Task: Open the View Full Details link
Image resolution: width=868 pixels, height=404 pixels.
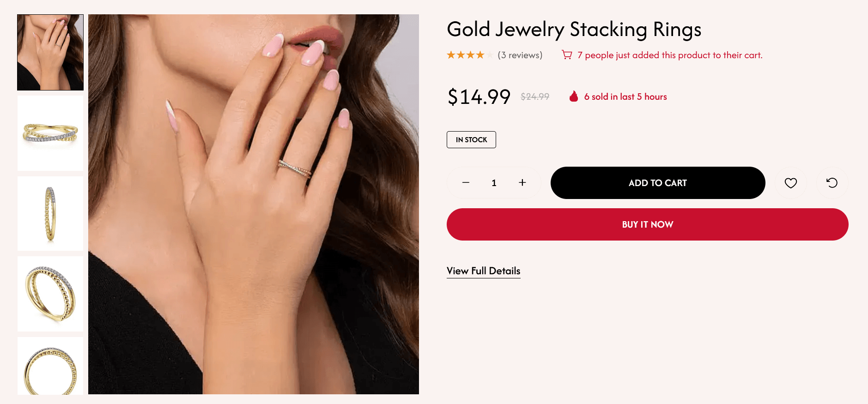Action: click(x=483, y=271)
